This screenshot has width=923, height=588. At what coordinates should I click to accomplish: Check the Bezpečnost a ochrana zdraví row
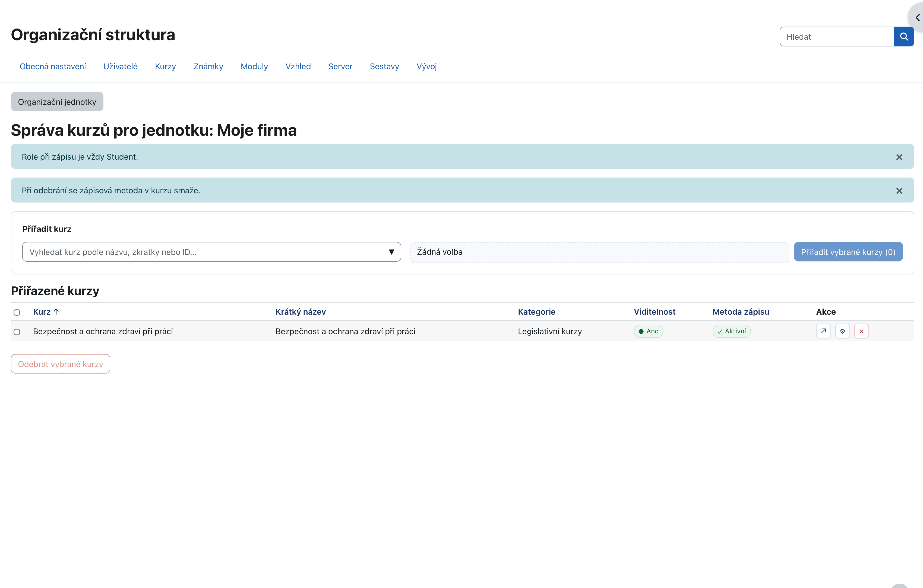coord(17,332)
